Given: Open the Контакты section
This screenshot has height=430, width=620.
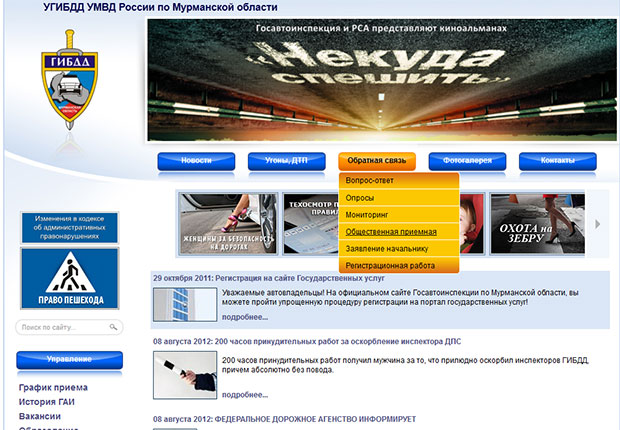Looking at the screenshot, I should point(558,161).
